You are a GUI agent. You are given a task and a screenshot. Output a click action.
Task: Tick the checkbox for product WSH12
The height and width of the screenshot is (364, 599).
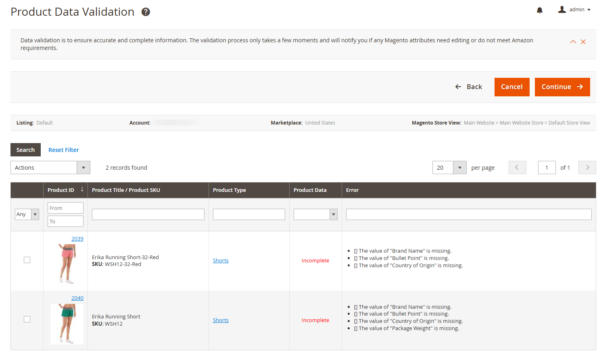(27, 319)
